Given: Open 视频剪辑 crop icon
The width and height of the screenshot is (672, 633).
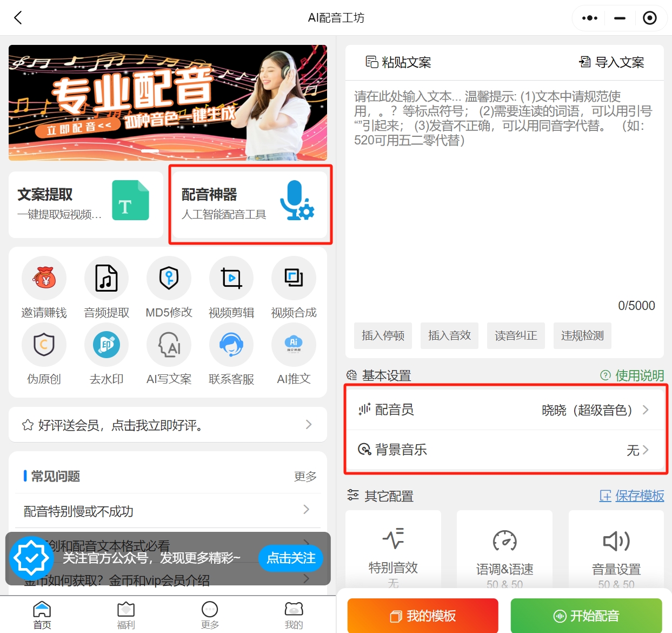Looking at the screenshot, I should click(231, 278).
